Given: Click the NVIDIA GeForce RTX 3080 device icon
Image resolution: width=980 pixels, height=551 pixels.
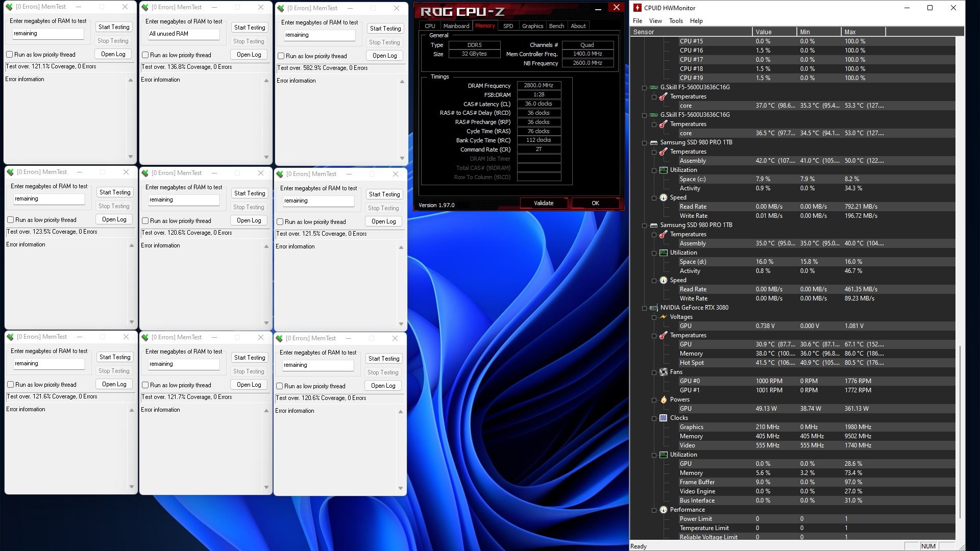Looking at the screenshot, I should click(x=653, y=308).
